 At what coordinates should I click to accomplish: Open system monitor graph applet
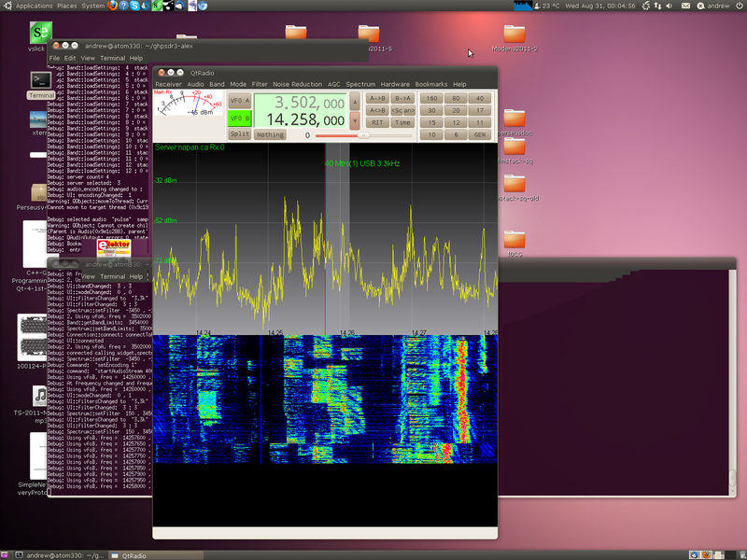point(523,6)
